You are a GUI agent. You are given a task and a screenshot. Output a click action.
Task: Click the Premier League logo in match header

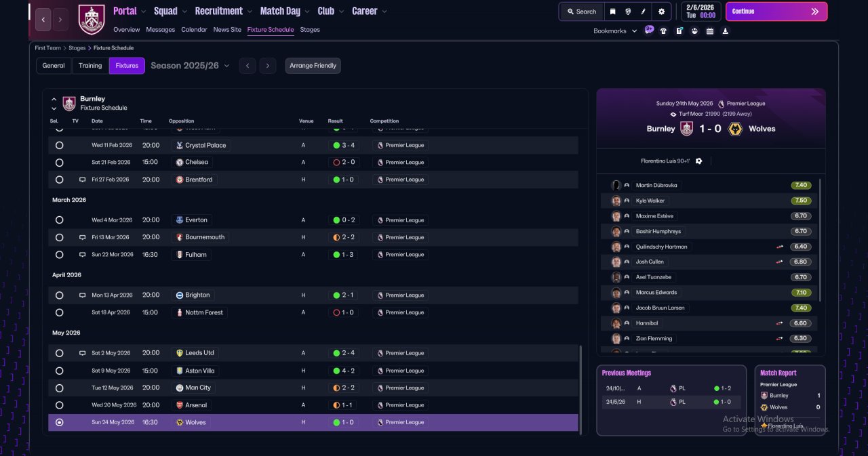(722, 104)
